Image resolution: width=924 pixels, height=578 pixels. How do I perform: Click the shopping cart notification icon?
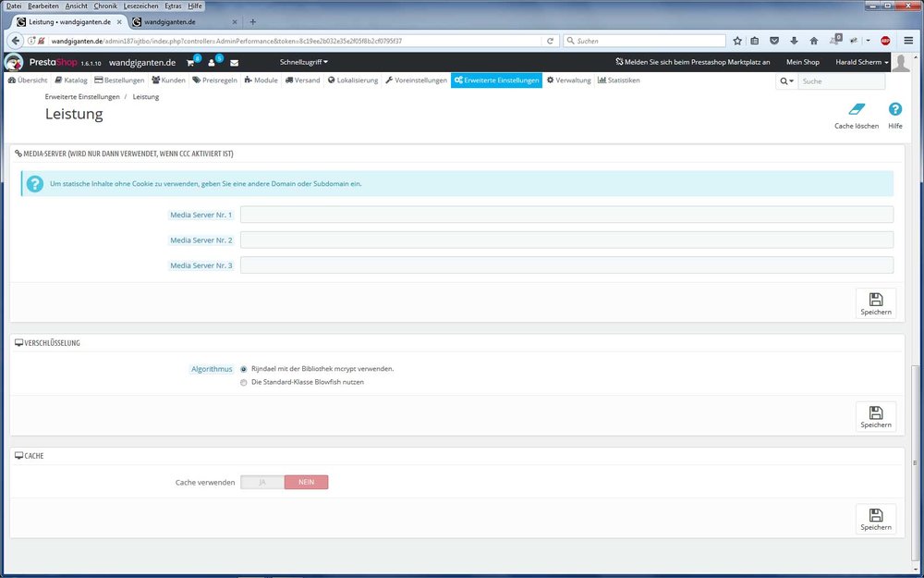(x=190, y=63)
